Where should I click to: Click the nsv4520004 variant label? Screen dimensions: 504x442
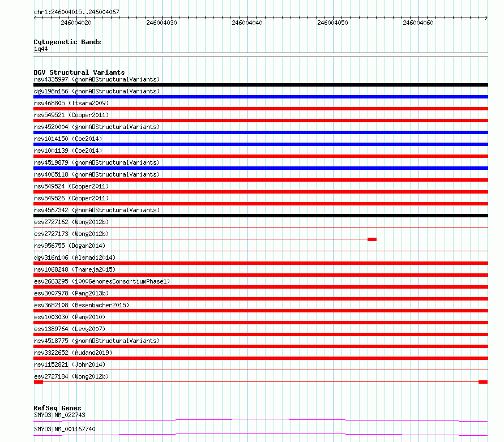click(97, 127)
